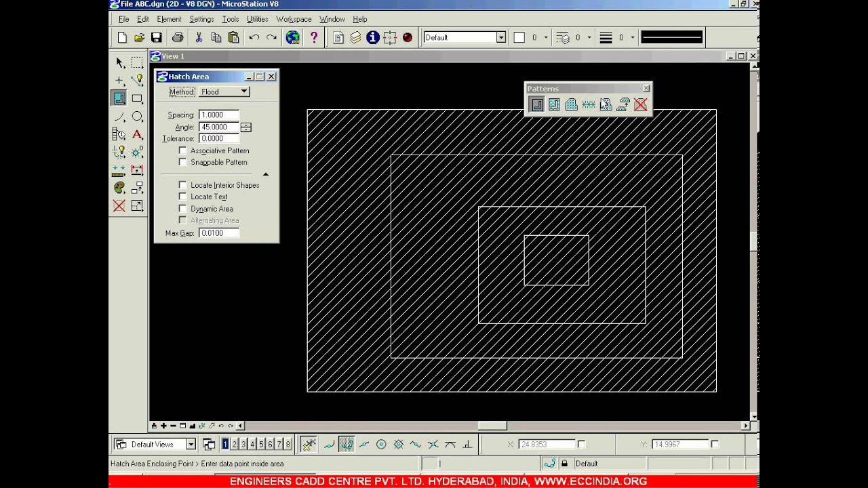
Task: Click the Center snap circle icon
Action: click(x=381, y=445)
